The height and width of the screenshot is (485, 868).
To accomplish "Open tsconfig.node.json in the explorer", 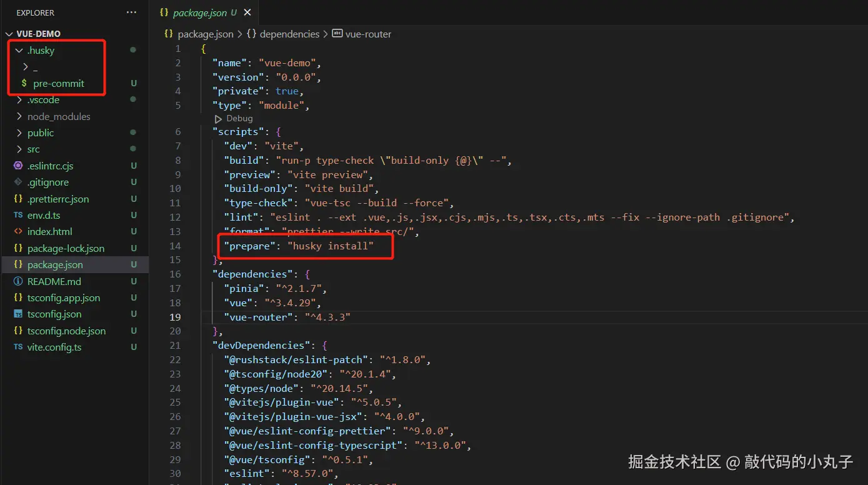I will click(66, 331).
